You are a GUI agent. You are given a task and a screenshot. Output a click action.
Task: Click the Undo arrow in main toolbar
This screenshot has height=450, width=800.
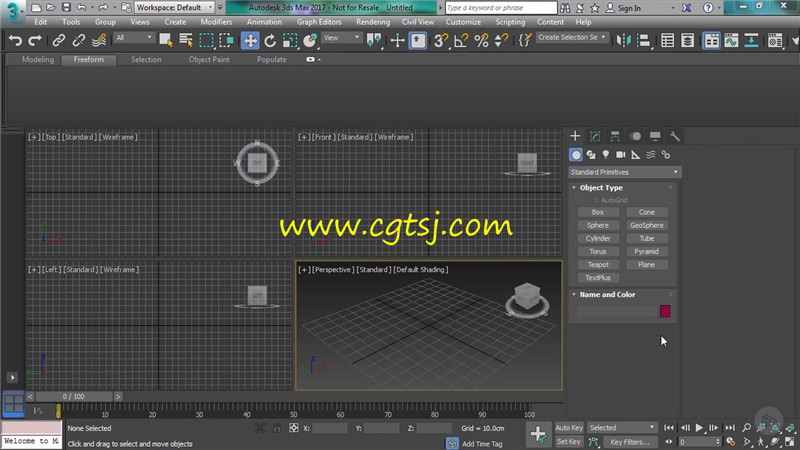(15, 40)
